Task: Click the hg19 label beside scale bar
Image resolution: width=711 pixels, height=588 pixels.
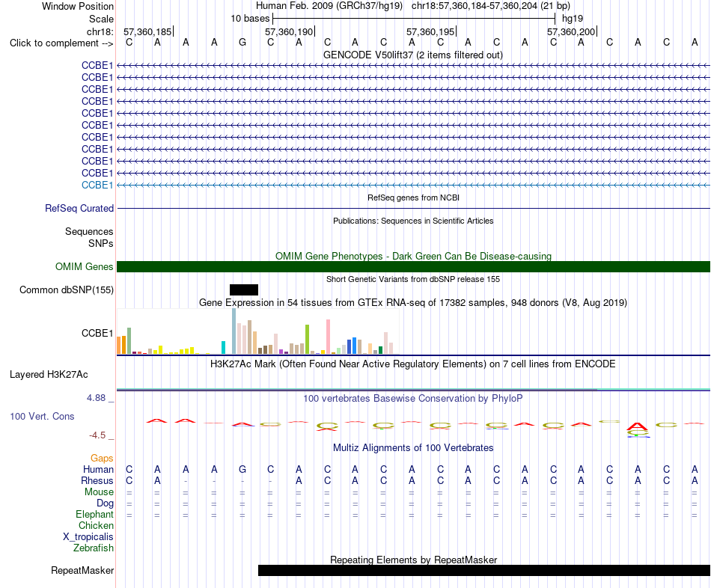Action: pos(573,19)
